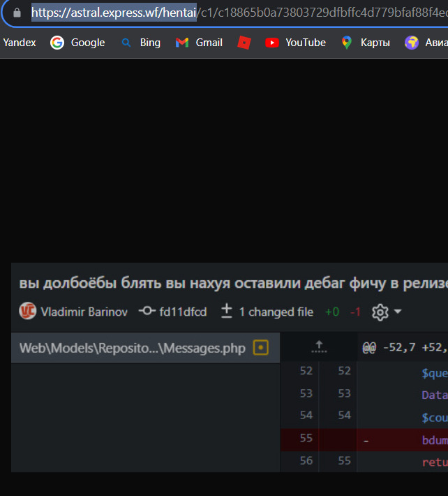
Task: Click the Bing search bookmark icon
Action: [126, 43]
